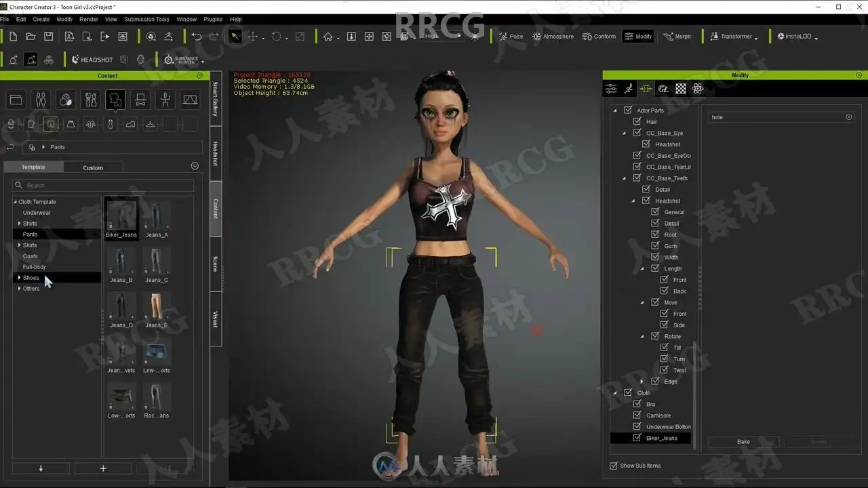The width and height of the screenshot is (868, 488).
Task: Open the Plugins menu
Action: 213,19
